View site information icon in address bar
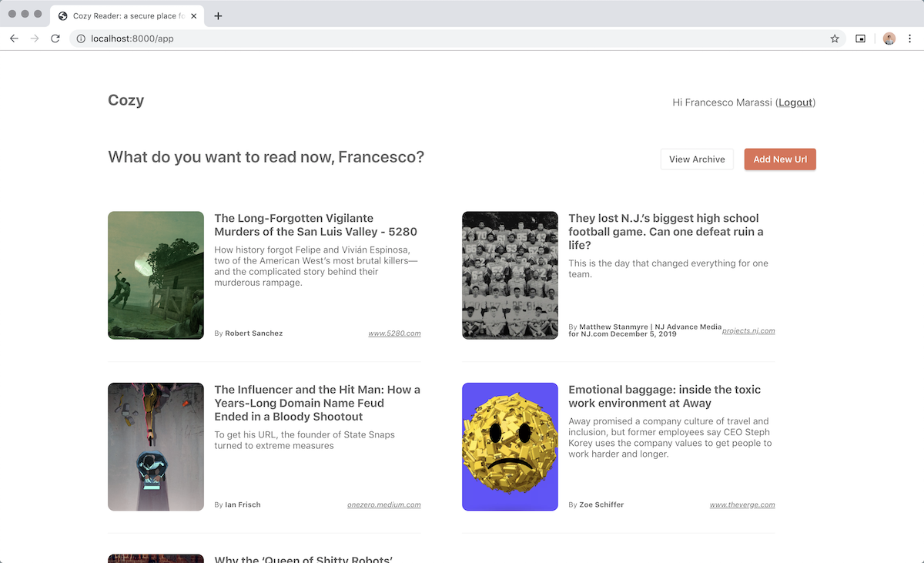 click(81, 39)
